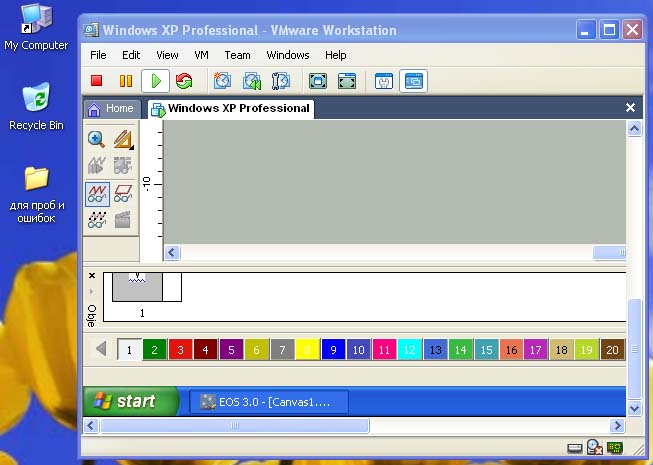
Task: Expand the Object panel arrow
Action: point(92,291)
